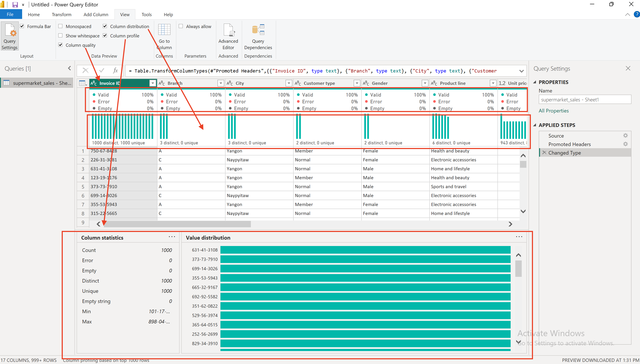Open City column filter dropdown
The image size is (640, 364).
(x=289, y=83)
